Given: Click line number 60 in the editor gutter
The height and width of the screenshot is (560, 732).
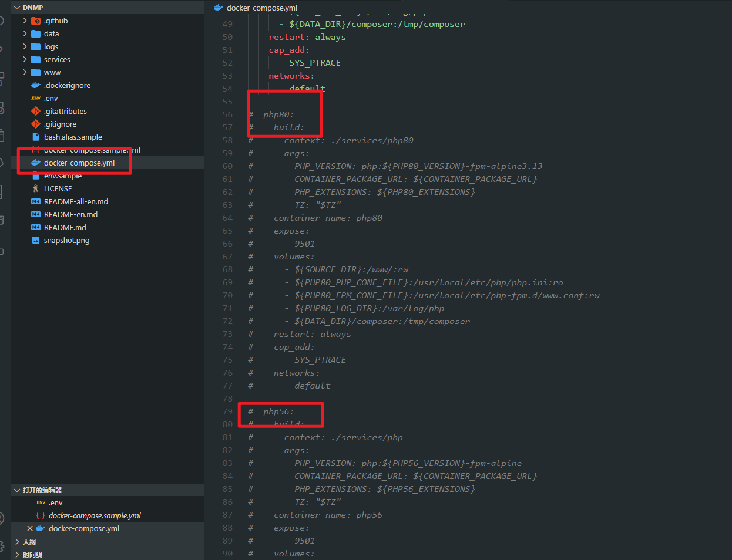Looking at the screenshot, I should tap(227, 166).
